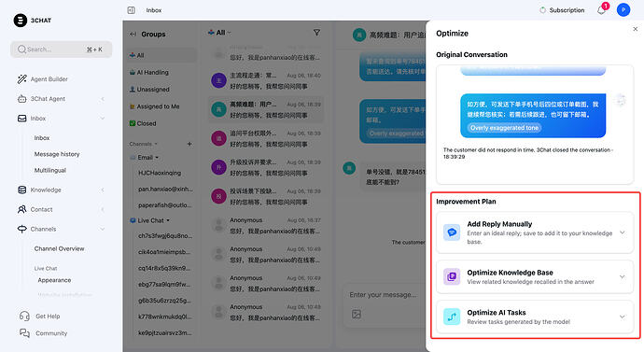Open the Community chat icon
The image size is (644, 352).
[24, 333]
